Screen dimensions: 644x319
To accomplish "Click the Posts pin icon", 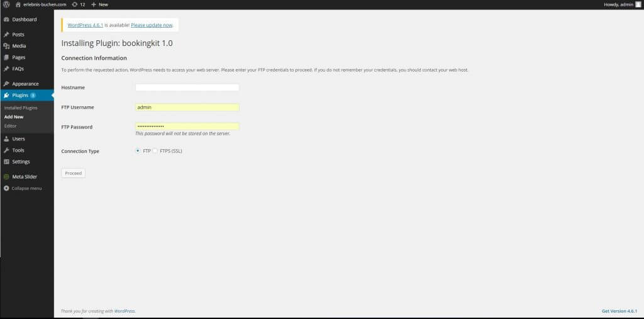I will [6, 35].
